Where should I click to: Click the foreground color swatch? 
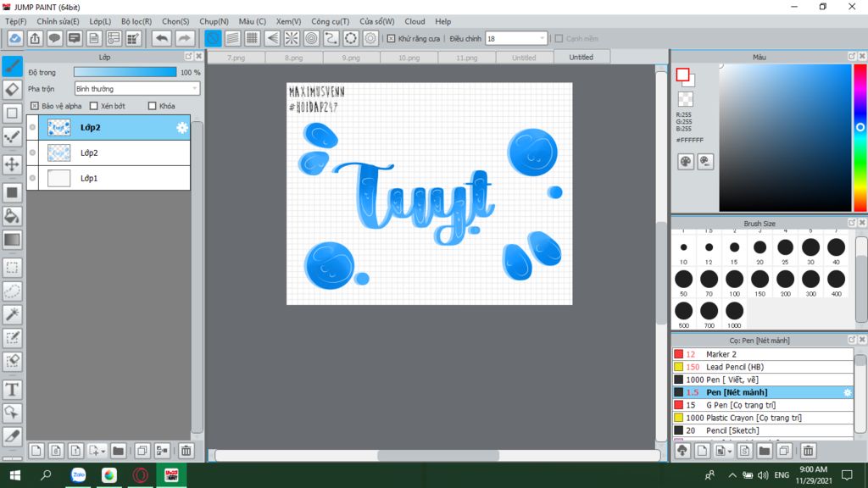[682, 75]
